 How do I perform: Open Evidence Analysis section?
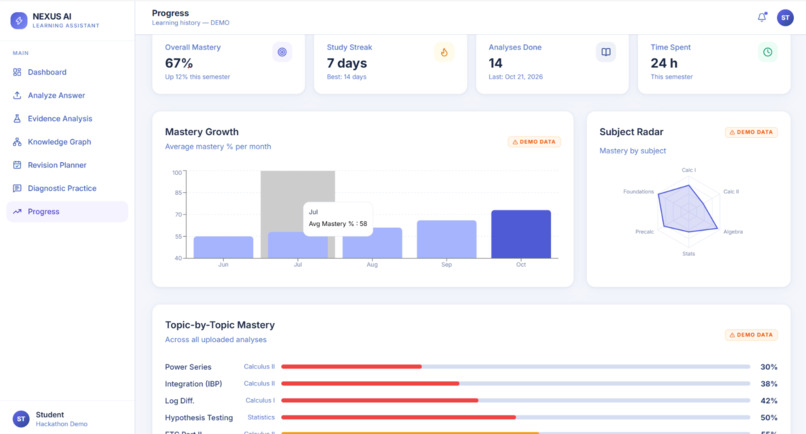(x=67, y=118)
